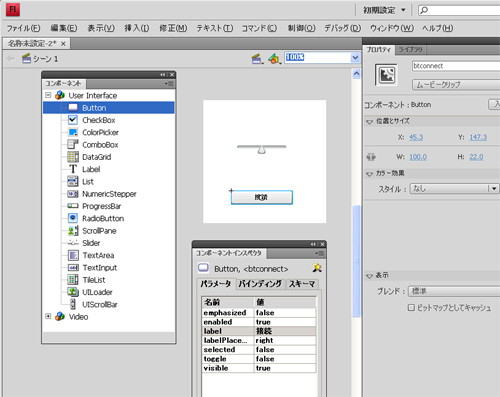Click the ComboBox component icon

tap(73, 144)
